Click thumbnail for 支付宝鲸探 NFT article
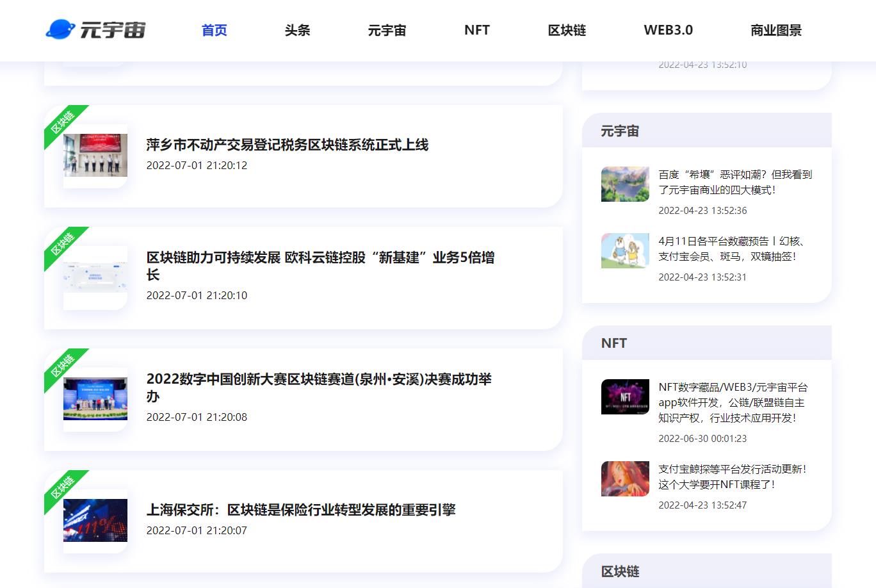 pyautogui.click(x=625, y=478)
